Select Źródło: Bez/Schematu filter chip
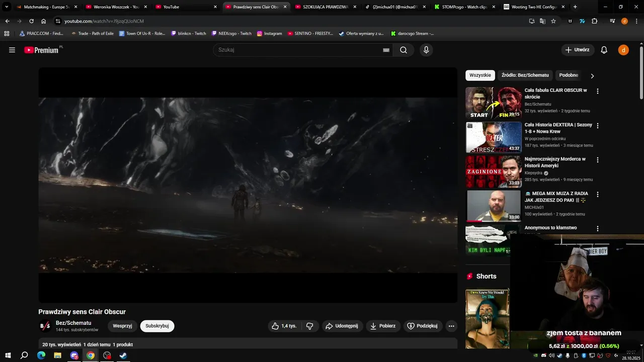644x362 pixels. point(525,75)
